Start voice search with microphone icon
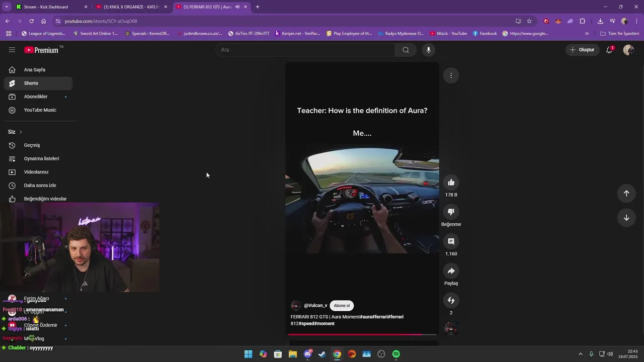Viewport: 644px width, 362px height. pyautogui.click(x=429, y=50)
